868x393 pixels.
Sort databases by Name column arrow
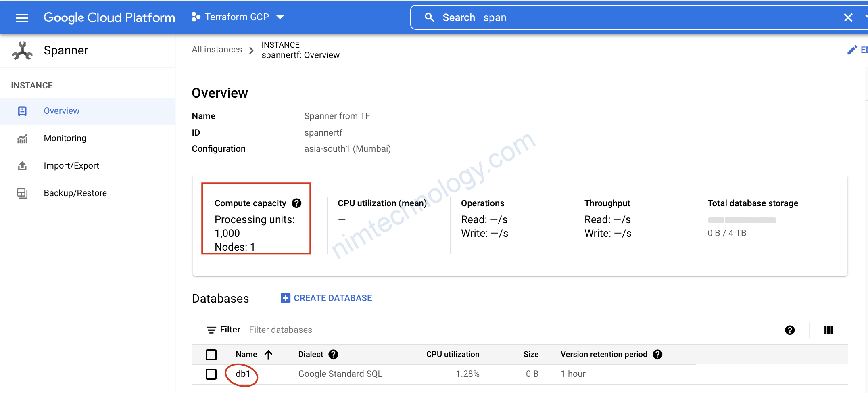[269, 354]
